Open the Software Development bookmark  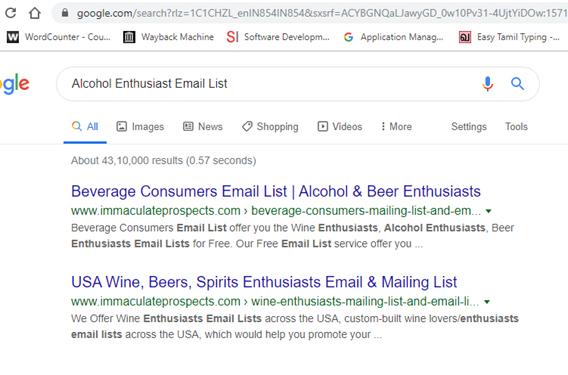tap(278, 37)
